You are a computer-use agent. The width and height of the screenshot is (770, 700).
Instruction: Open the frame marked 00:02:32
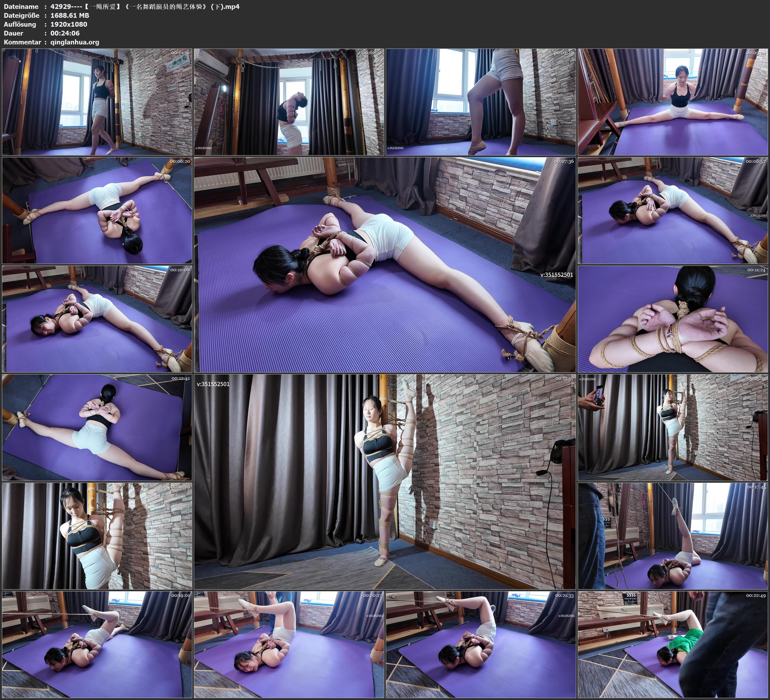[289, 102]
